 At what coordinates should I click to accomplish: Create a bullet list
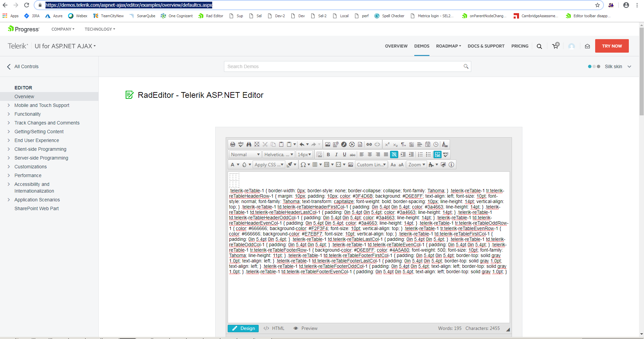point(428,154)
